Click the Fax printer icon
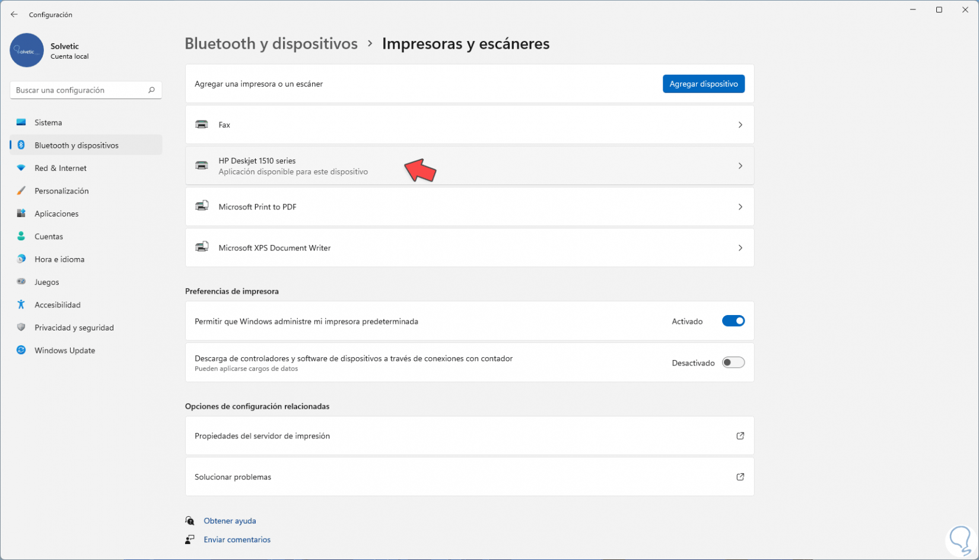Screen dimensions: 979x560 click(x=202, y=125)
